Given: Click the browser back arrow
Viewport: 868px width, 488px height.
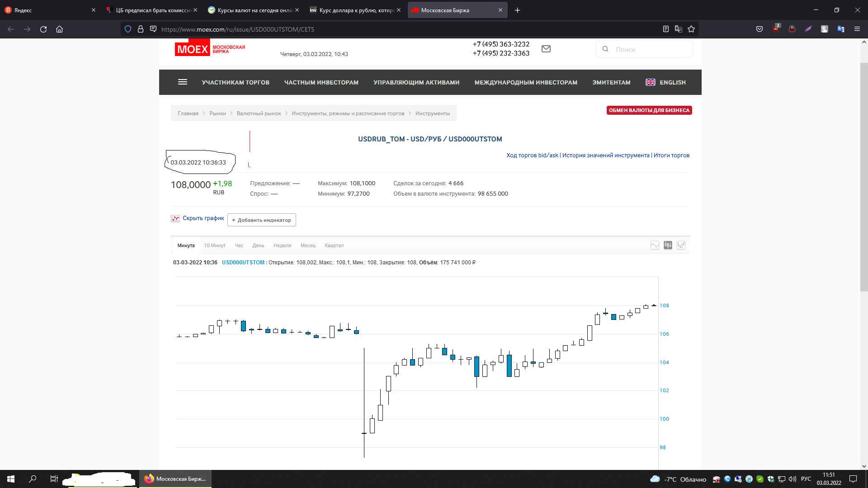Looking at the screenshot, I should [11, 29].
